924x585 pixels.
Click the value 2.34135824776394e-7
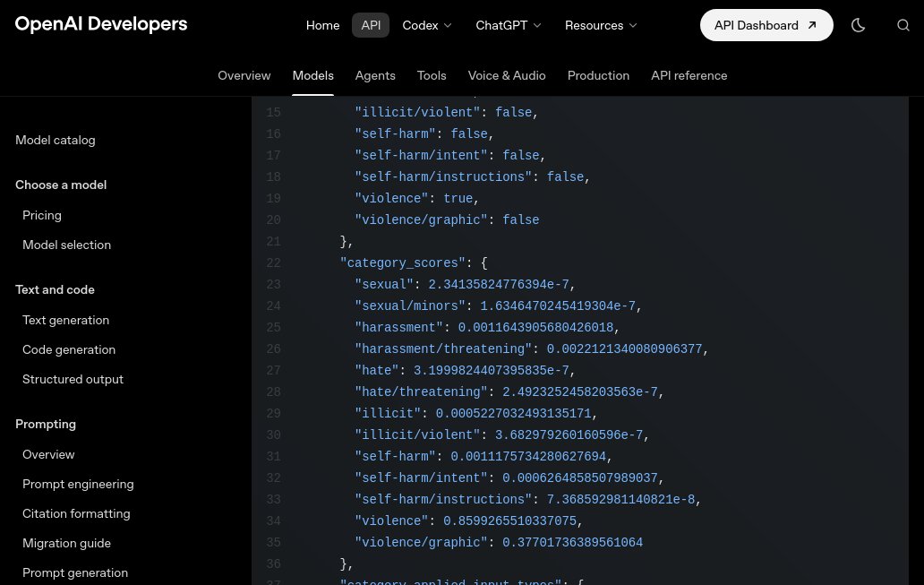point(499,285)
